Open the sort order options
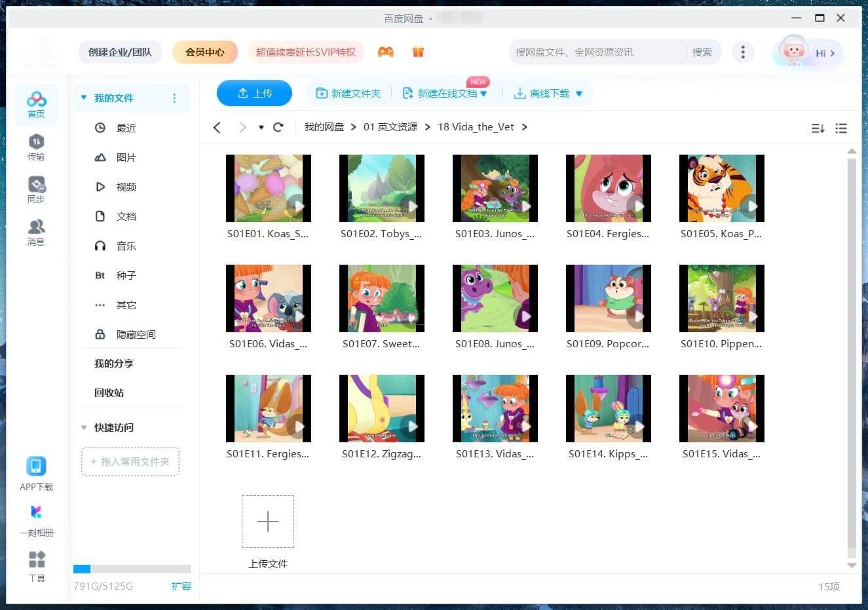Image resolution: width=868 pixels, height=610 pixels. coord(818,128)
